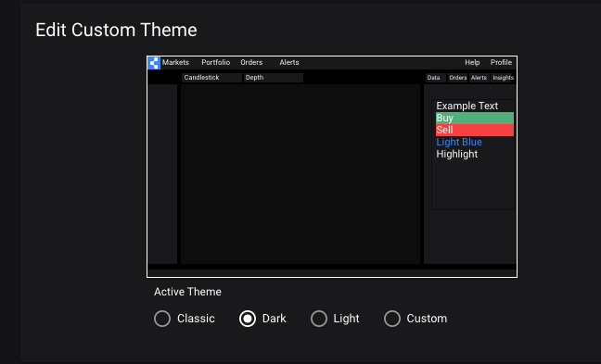Click the Example Text sample line
The height and width of the screenshot is (364, 601).
point(467,106)
